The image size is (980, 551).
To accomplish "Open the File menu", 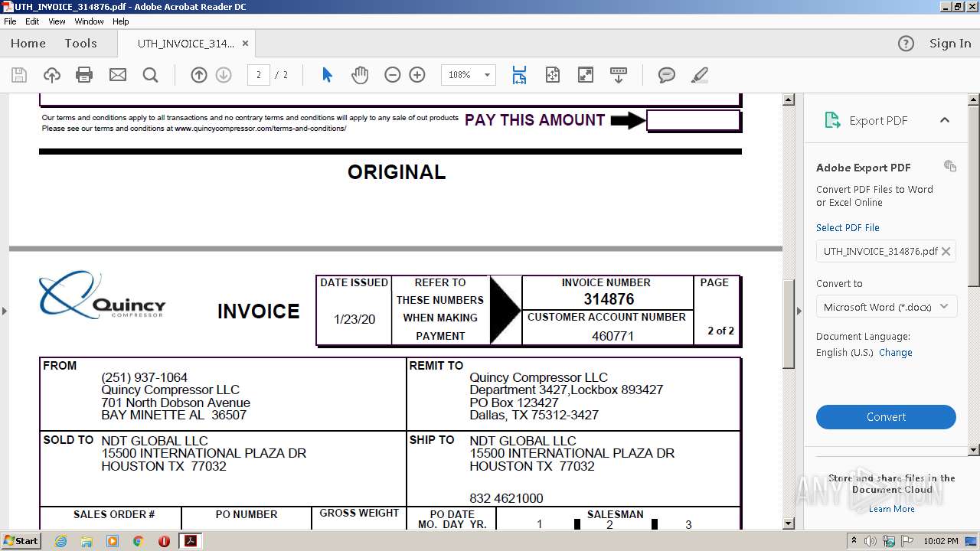I will pos(10,21).
